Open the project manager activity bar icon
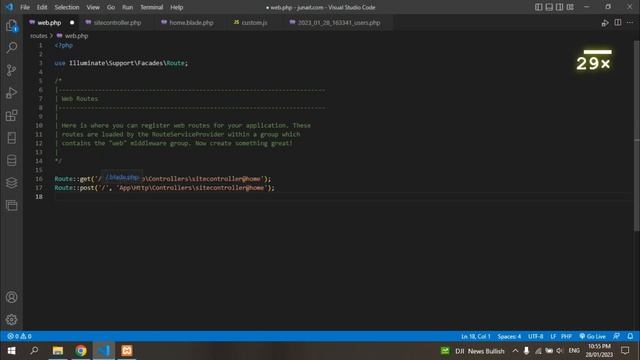 (x=11, y=205)
